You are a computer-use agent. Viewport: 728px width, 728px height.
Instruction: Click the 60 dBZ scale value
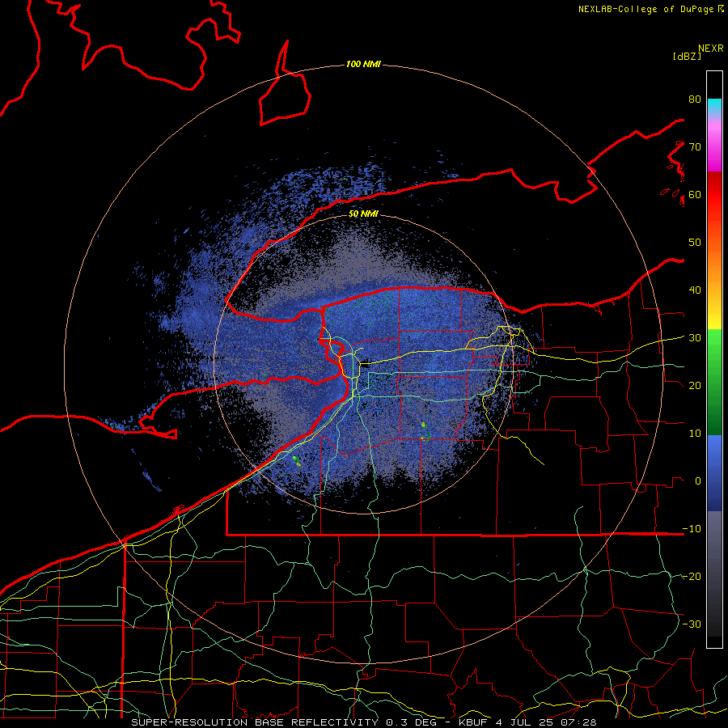pos(695,194)
